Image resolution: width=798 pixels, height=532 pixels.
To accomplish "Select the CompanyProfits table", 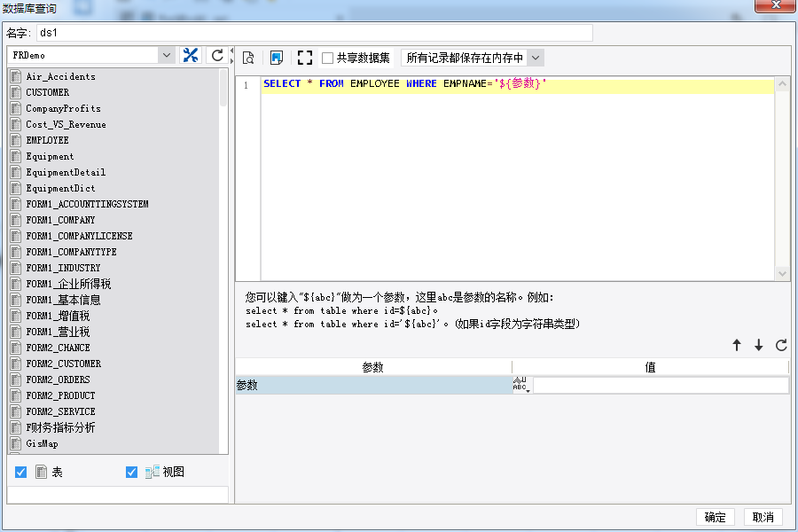I will pos(63,108).
